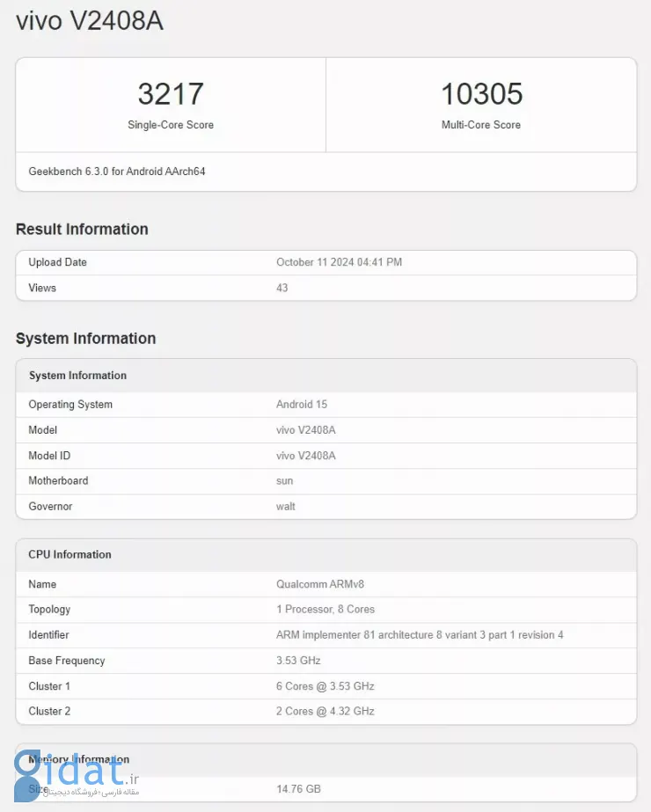Image resolution: width=651 pixels, height=812 pixels.
Task: Select the motherboard value sun
Action: pos(284,481)
